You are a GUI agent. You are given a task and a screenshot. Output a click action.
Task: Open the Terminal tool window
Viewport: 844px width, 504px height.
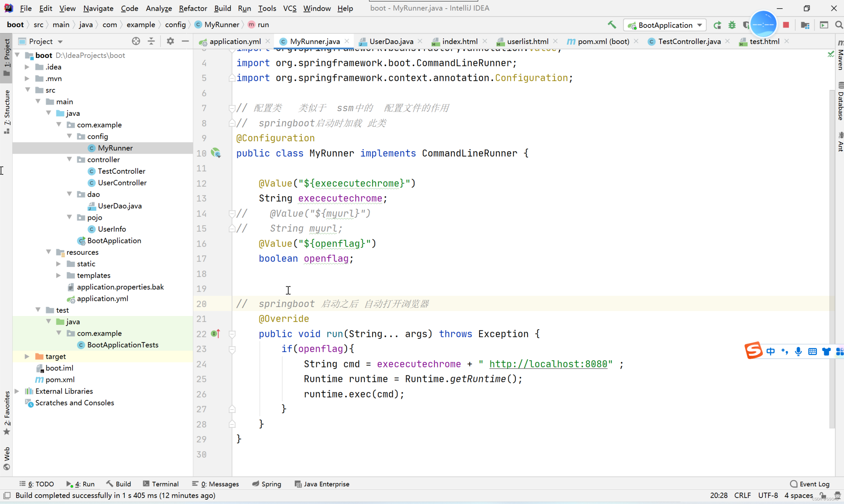pos(161,484)
